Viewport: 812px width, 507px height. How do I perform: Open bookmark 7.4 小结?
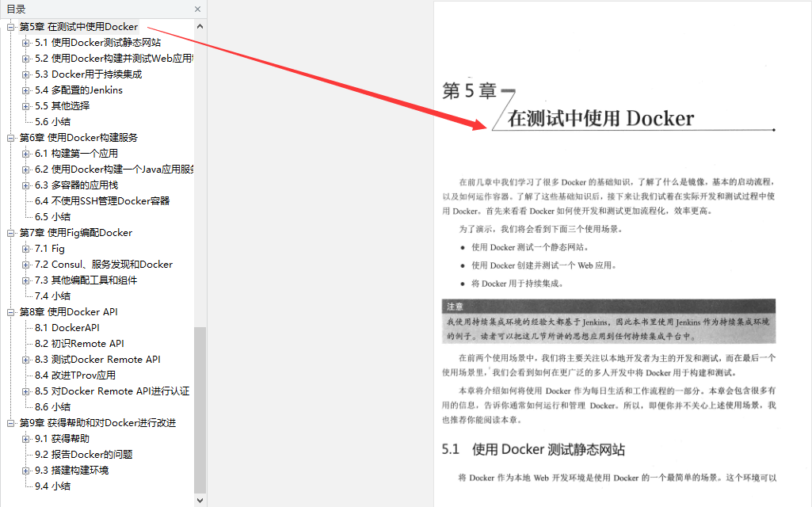[53, 296]
